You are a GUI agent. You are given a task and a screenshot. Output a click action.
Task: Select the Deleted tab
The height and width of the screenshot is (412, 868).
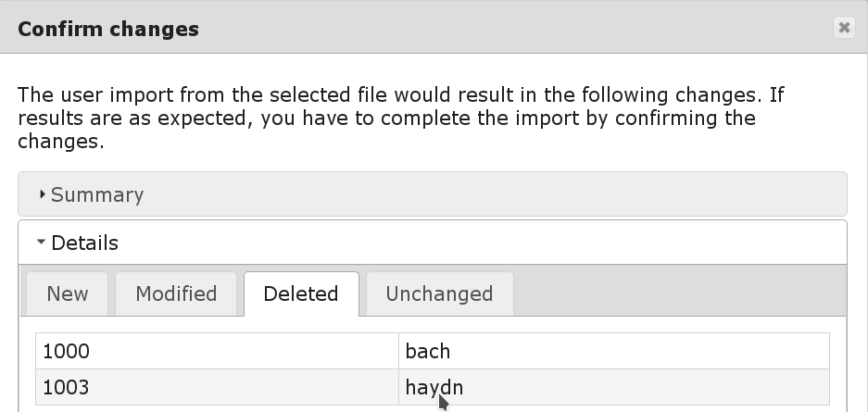coord(301,294)
